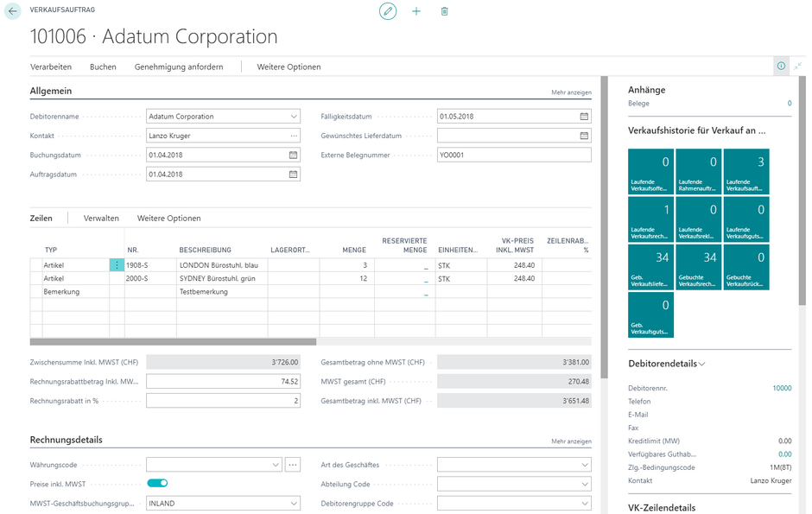Viewport: 812px width, 514px height.
Task: Click the horizontal lines scrollbar
Action: [x=173, y=341]
